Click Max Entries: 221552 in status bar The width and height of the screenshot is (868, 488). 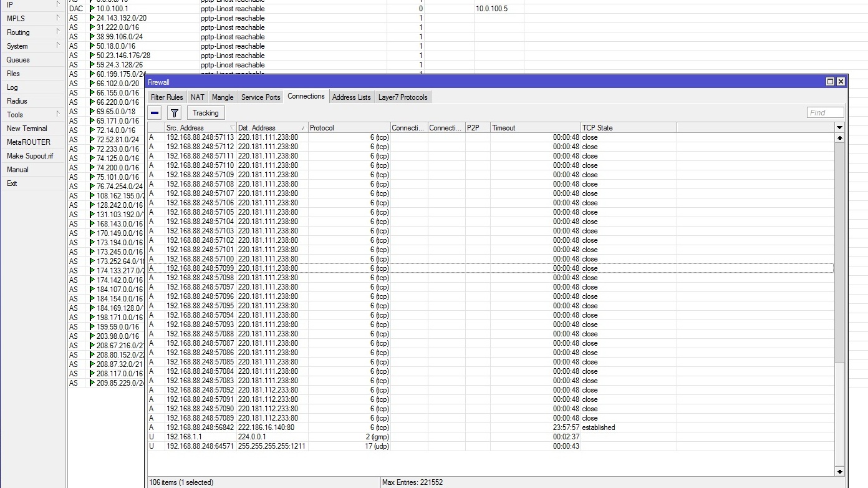click(413, 482)
